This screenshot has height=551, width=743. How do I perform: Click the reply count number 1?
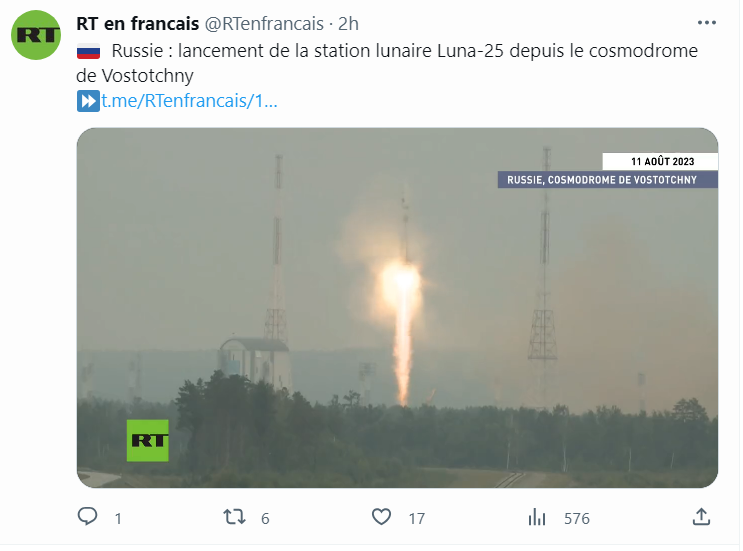[x=118, y=519]
